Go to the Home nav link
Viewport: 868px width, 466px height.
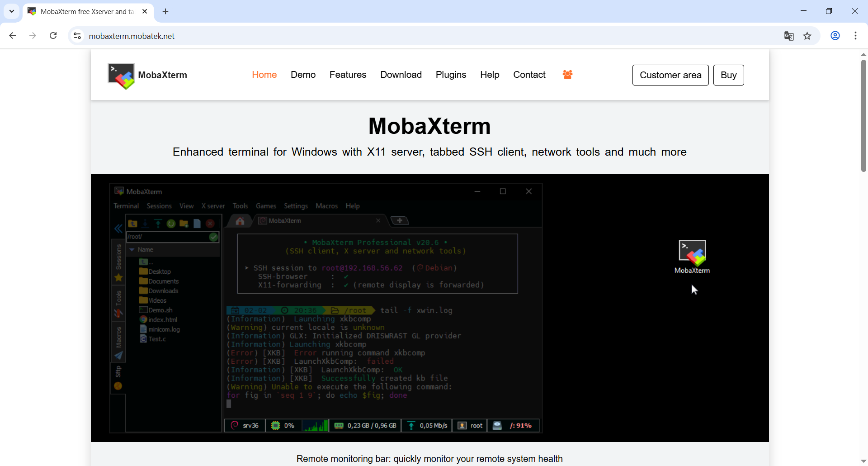click(264, 75)
